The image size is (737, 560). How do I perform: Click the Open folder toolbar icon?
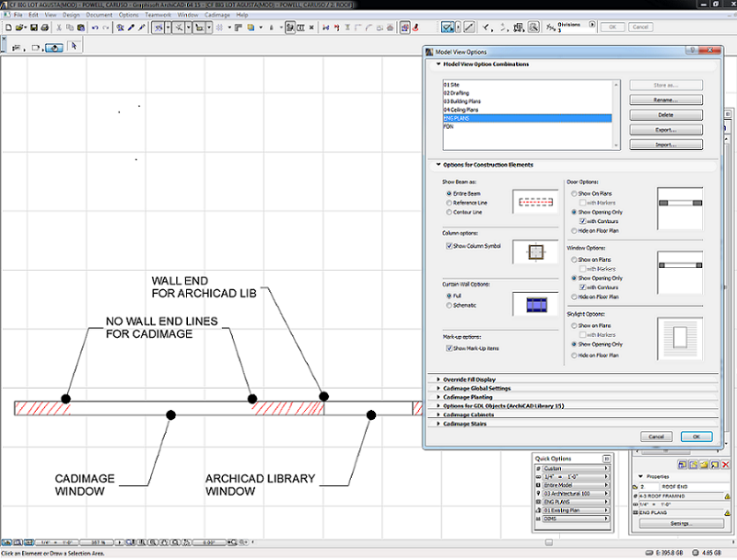pyautogui.click(x=21, y=28)
